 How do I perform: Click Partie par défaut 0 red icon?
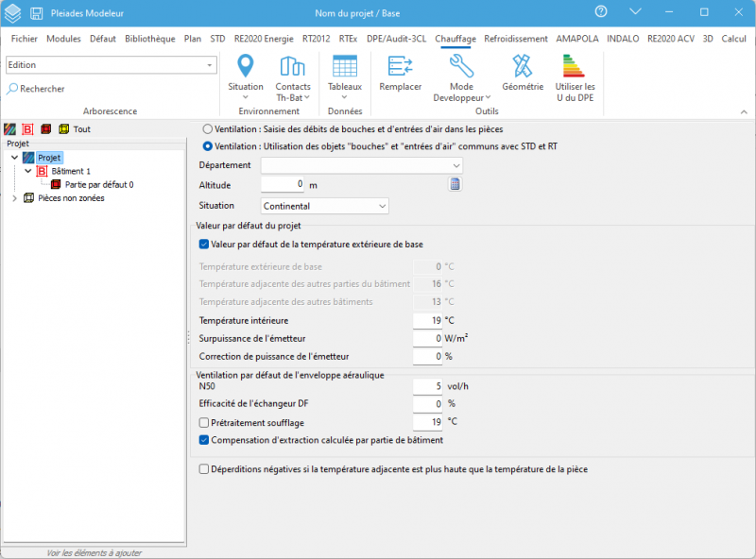(x=56, y=184)
